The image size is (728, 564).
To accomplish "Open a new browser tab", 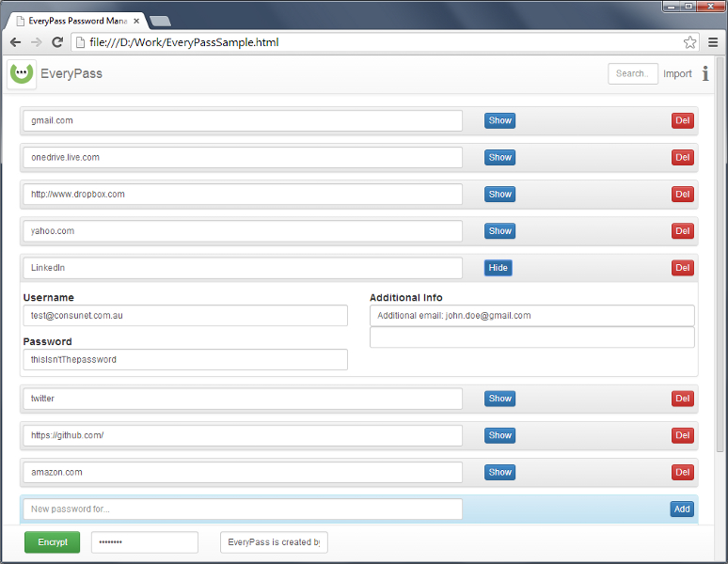I will tap(161, 21).
